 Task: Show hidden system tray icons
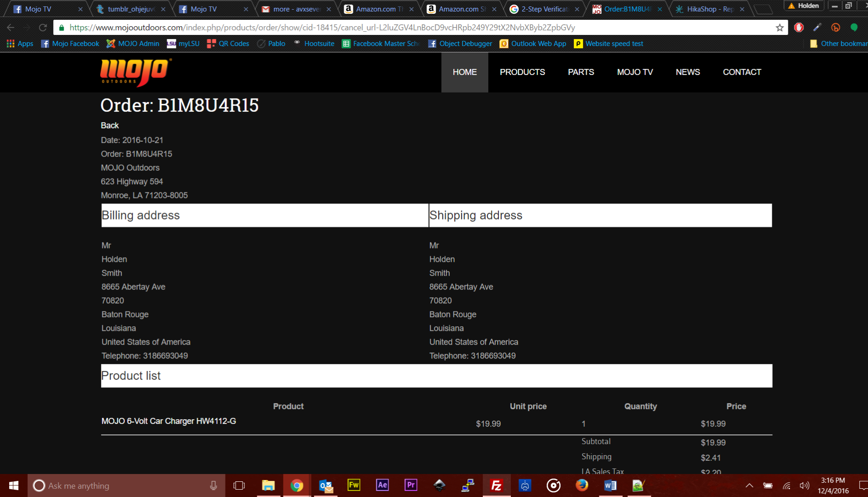(749, 485)
